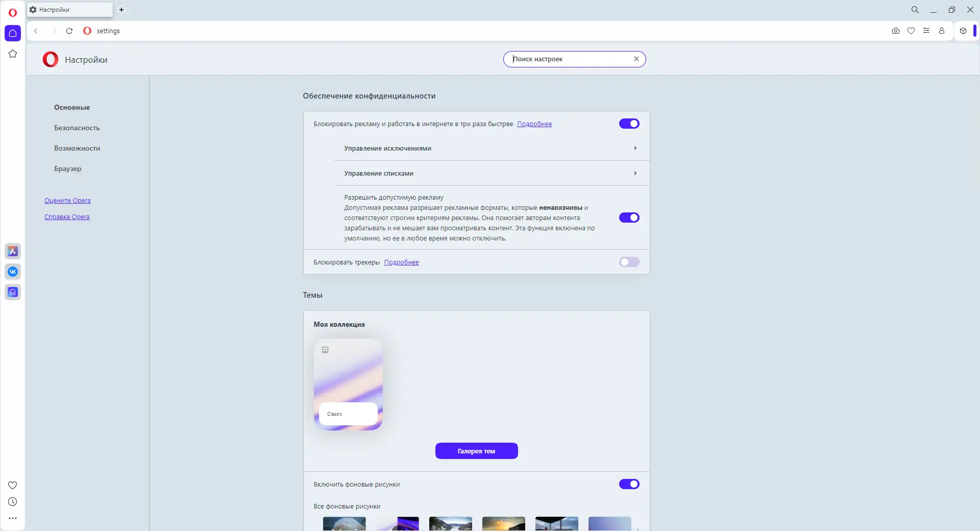Open the Безопасность settings section

tap(76, 128)
